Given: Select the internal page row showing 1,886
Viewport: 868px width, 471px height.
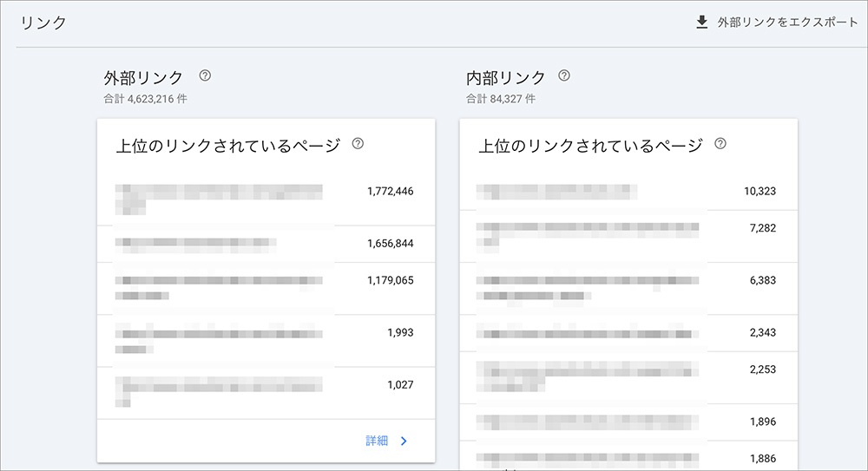Looking at the screenshot, I should (x=628, y=458).
